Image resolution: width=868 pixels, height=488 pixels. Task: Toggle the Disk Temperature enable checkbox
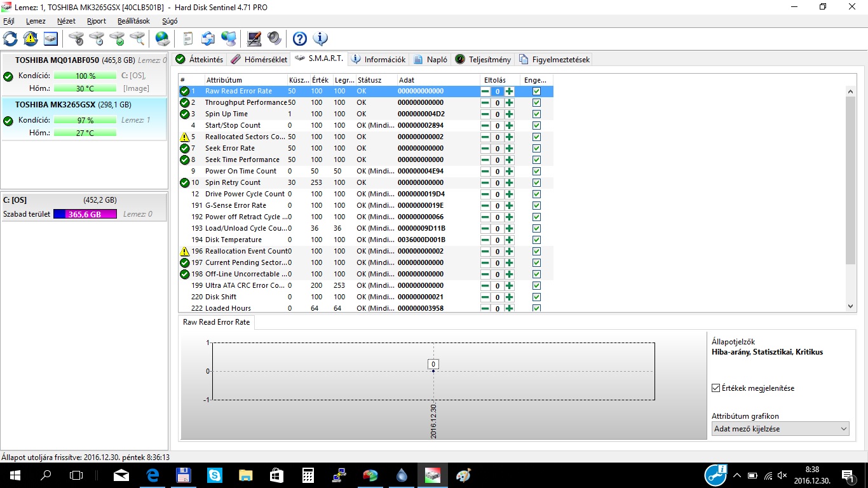[x=536, y=240]
